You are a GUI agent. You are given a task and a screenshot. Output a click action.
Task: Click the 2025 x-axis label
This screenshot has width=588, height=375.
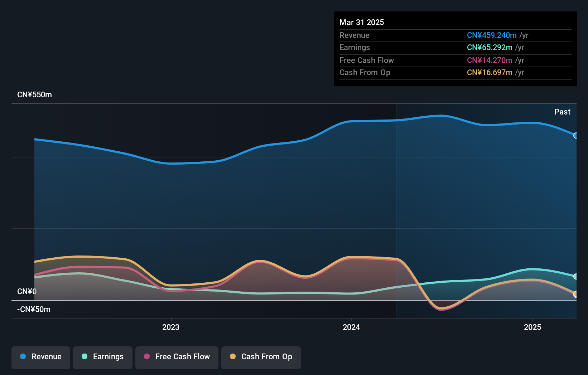[532, 327]
